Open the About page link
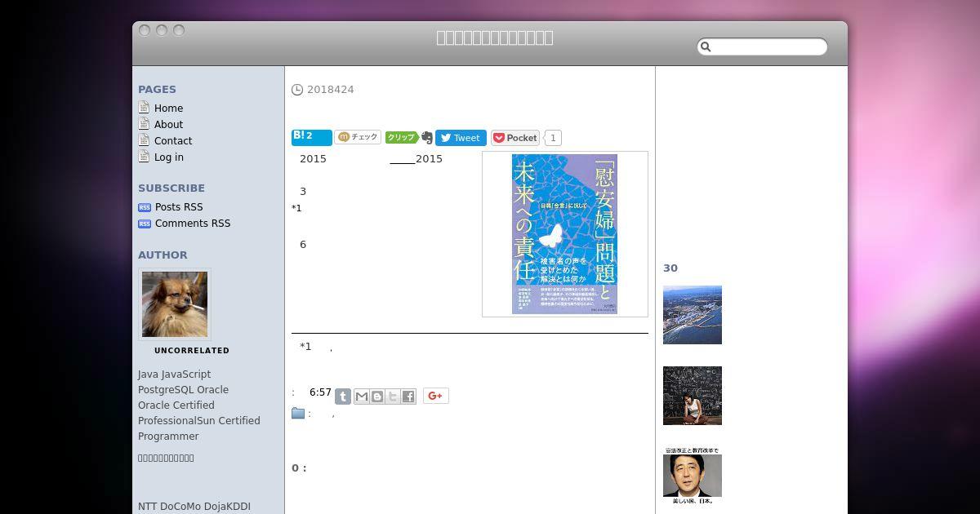This screenshot has height=514, width=980. (168, 124)
